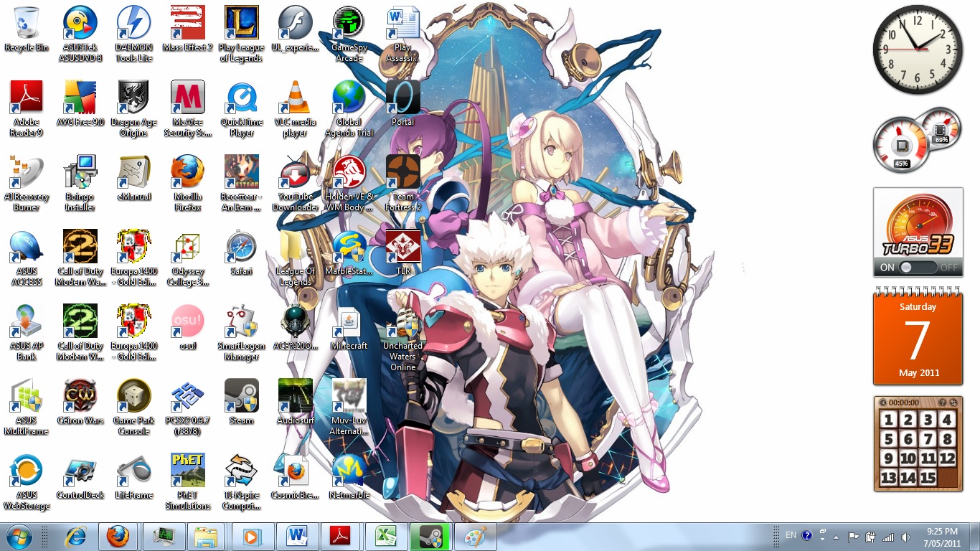Select the QuickTime Player desktop icon
This screenshot has width=980, height=551.
(242, 108)
